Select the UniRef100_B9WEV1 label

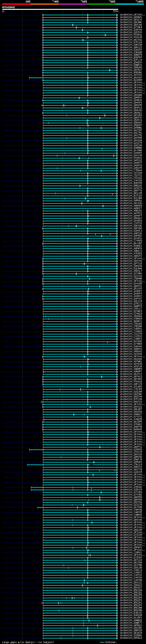point(131,65)
